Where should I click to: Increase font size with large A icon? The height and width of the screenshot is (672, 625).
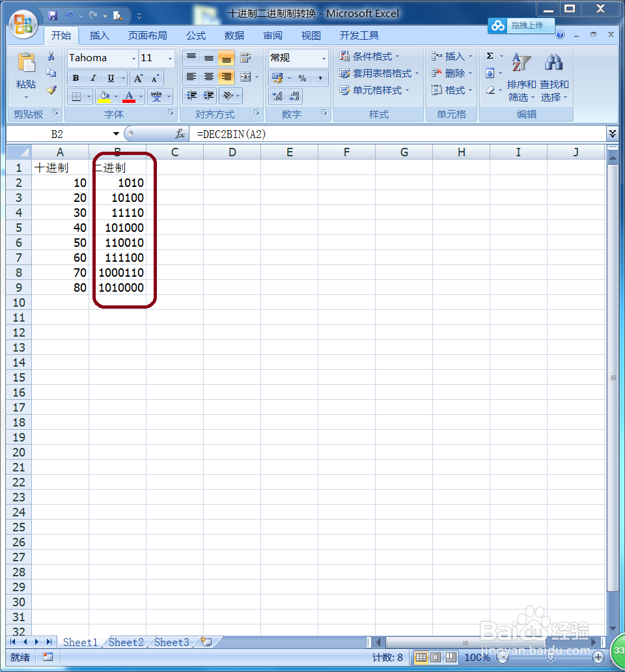coord(138,78)
